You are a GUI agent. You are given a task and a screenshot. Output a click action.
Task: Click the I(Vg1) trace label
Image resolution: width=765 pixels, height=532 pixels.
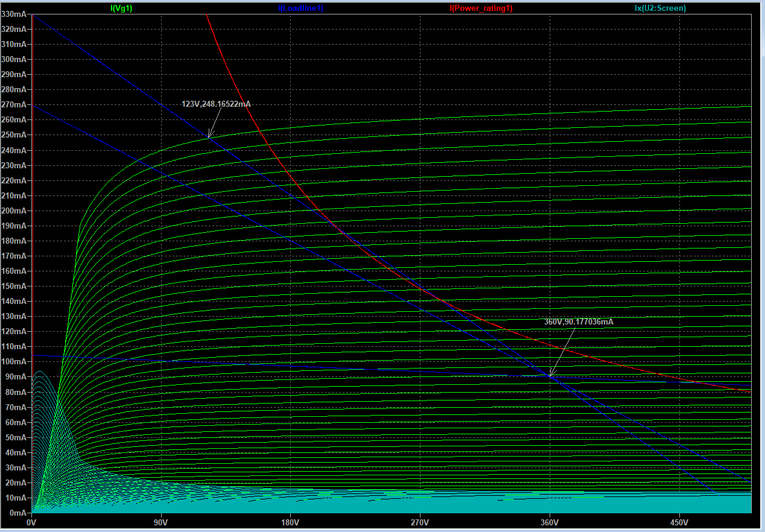pos(121,8)
